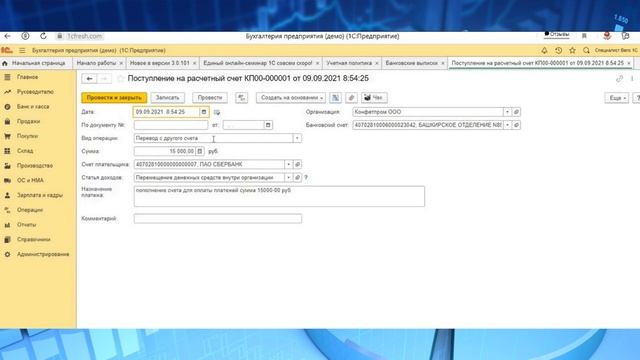Open calculator for Сумма field
This screenshot has height=360, width=640.
coord(200,151)
